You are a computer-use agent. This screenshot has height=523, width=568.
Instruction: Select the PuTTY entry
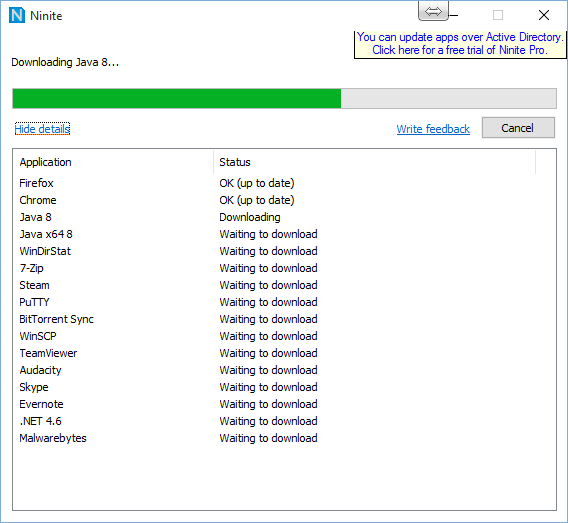coord(34,302)
